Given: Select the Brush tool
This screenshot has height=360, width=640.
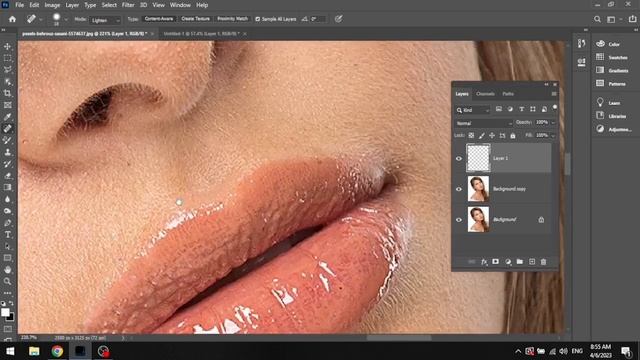Looking at the screenshot, I should [x=7, y=140].
